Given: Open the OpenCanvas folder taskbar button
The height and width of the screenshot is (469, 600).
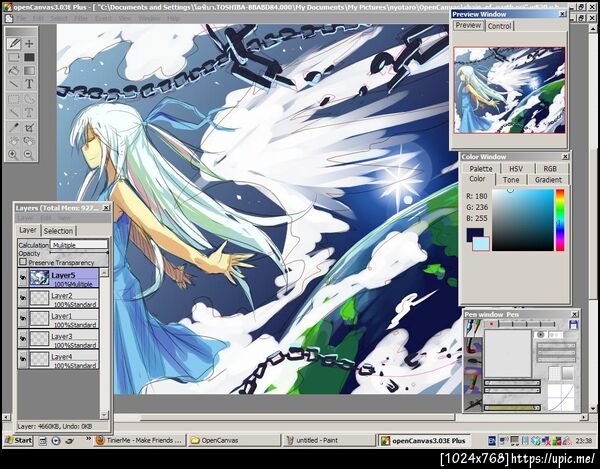Looking at the screenshot, I should [x=234, y=440].
